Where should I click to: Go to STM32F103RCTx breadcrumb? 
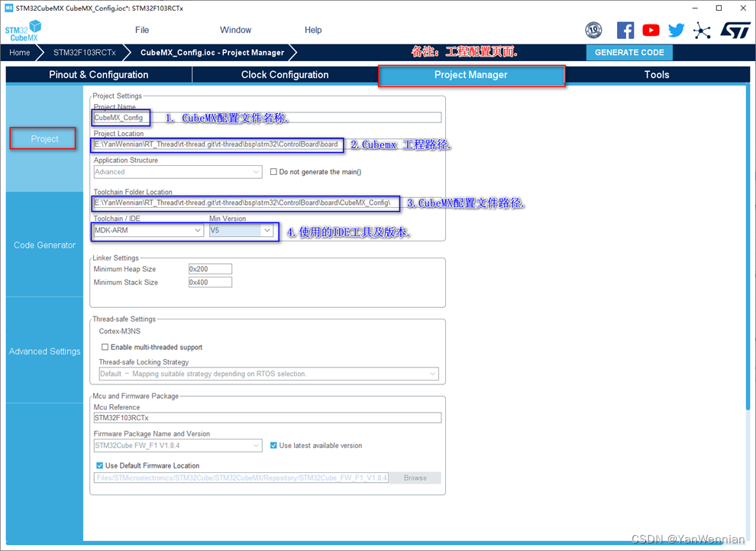point(84,53)
